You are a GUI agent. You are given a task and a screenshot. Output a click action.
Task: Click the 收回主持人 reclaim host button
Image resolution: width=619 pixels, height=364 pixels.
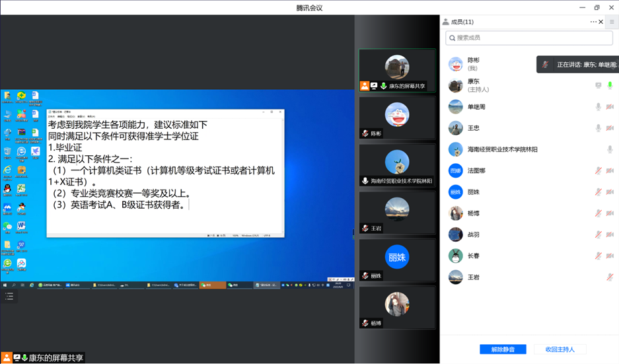560,349
